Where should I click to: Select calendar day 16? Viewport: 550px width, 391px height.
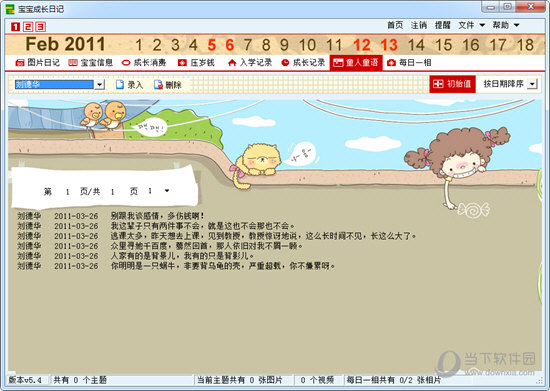(471, 45)
